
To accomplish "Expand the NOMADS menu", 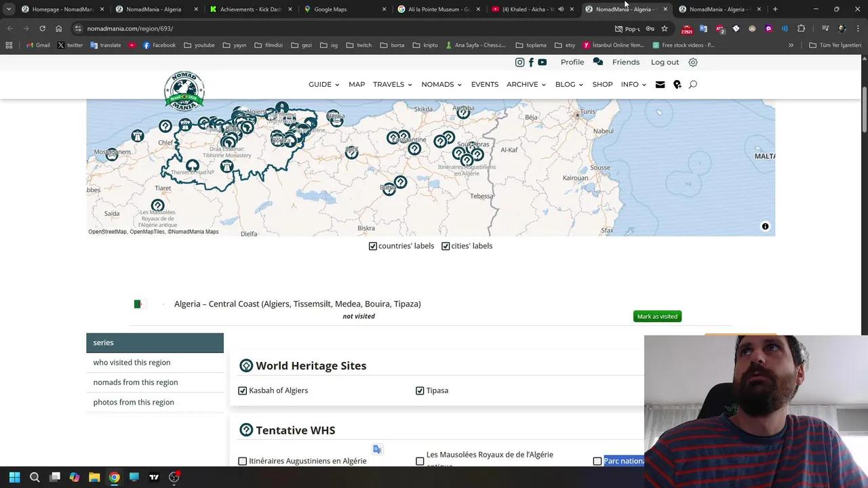I will (x=441, y=85).
